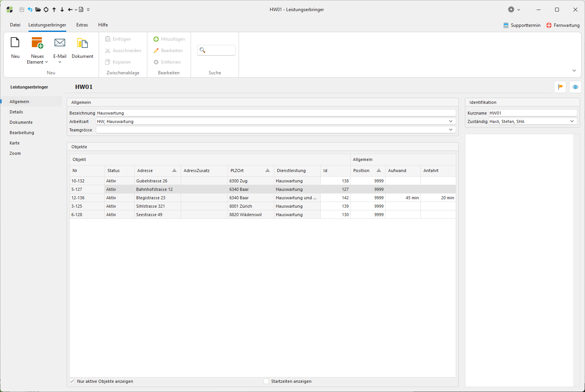
Task: Uncheck Nur aktive Objekte anzeigen checkbox
Action: click(72, 381)
